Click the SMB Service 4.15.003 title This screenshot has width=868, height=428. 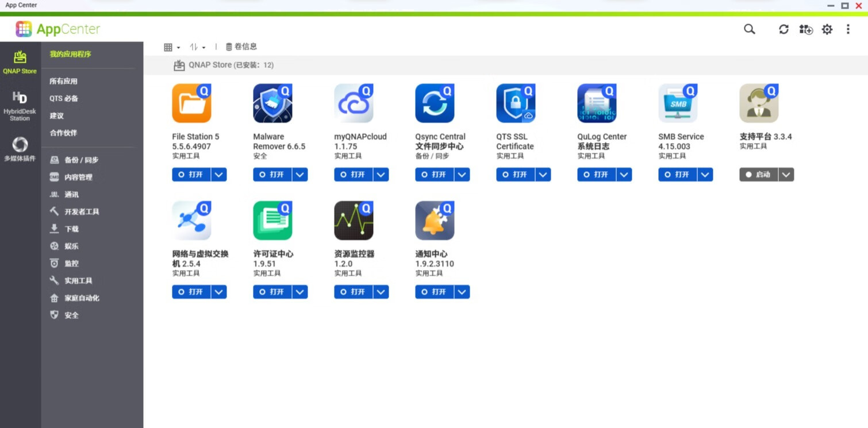click(x=681, y=141)
